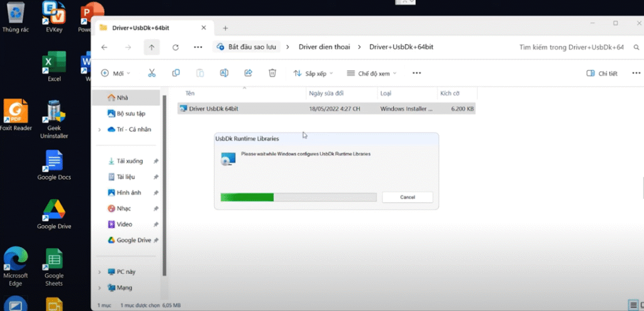Expand the PC này tree node
Screen dimensions: 644x311
99,272
